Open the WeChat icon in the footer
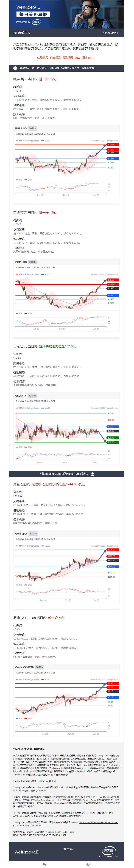 [44, 864]
